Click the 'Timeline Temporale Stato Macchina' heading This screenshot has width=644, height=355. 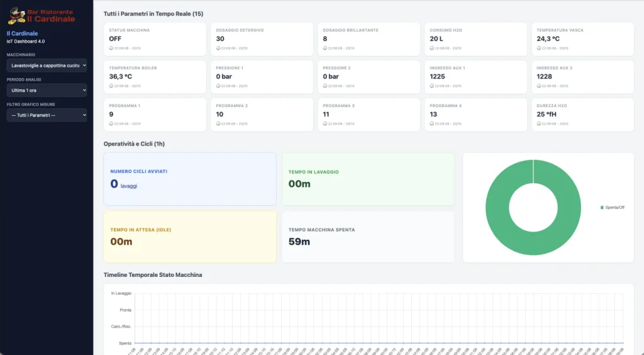(x=153, y=275)
